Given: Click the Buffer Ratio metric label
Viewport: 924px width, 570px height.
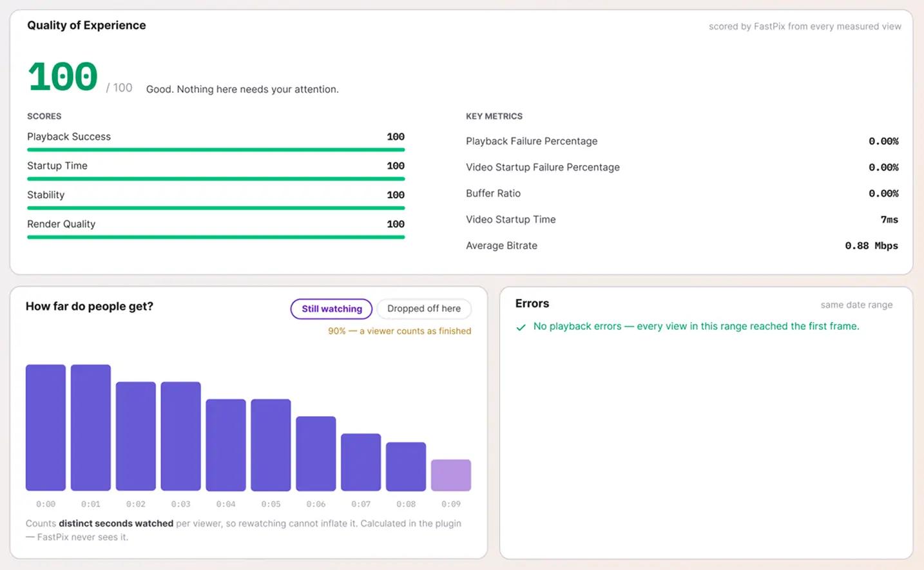Looking at the screenshot, I should click(x=493, y=193).
